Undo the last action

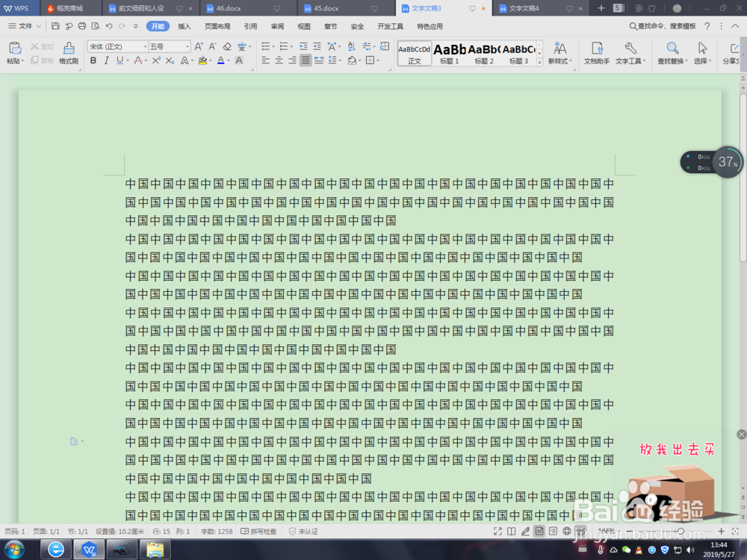pos(109,26)
